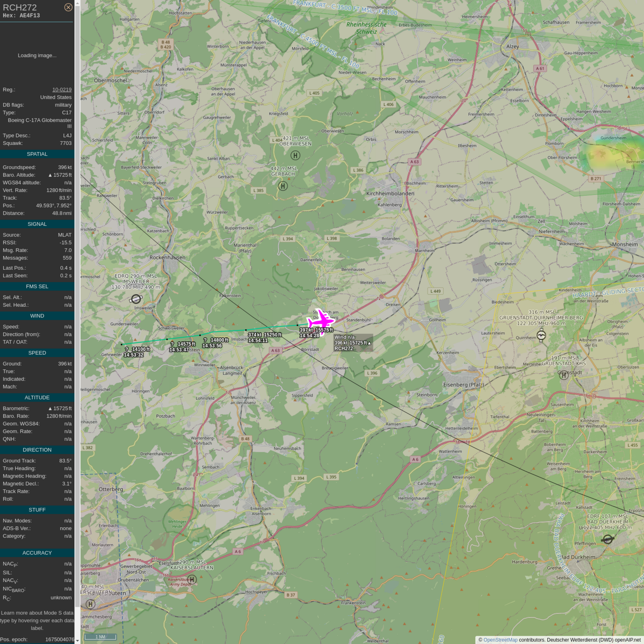Click the 1 NM scale bar
The height and width of the screenshot is (644, 644).
pyautogui.click(x=100, y=637)
